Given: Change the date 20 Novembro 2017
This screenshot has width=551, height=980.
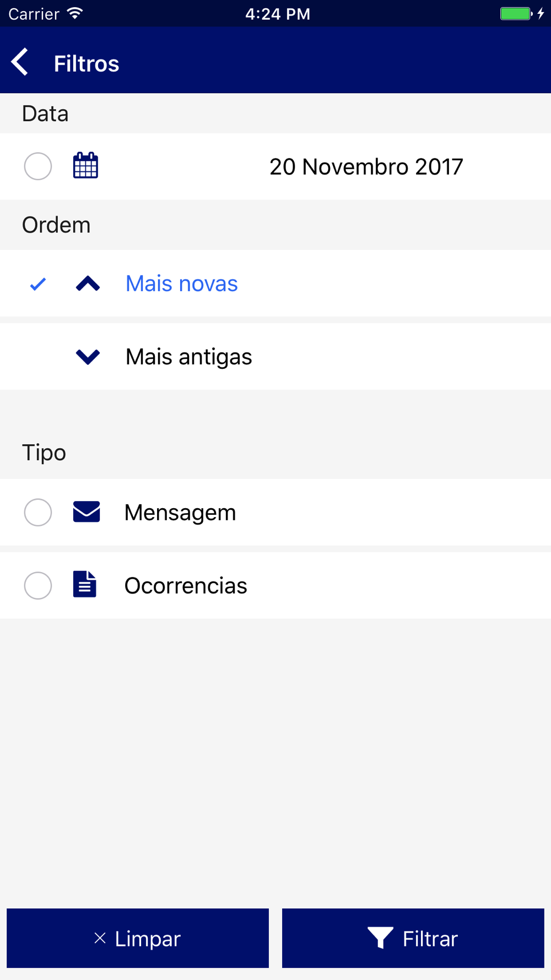Looking at the screenshot, I should (366, 166).
